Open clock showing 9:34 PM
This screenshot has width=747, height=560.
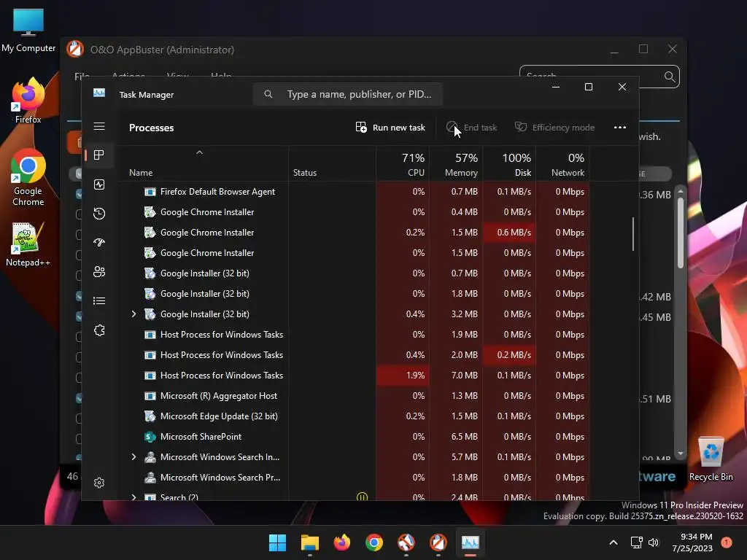(x=692, y=542)
